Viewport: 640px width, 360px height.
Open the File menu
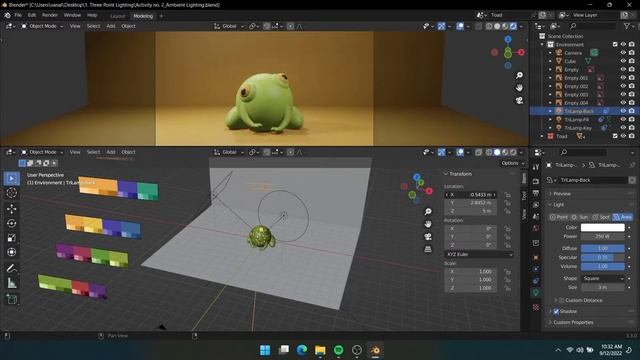(18, 15)
